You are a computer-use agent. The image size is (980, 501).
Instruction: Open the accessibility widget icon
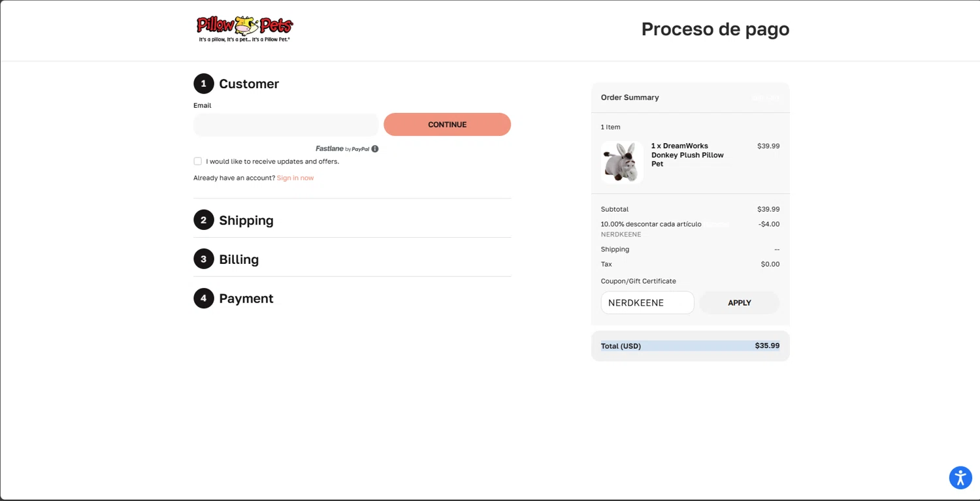[960, 477]
